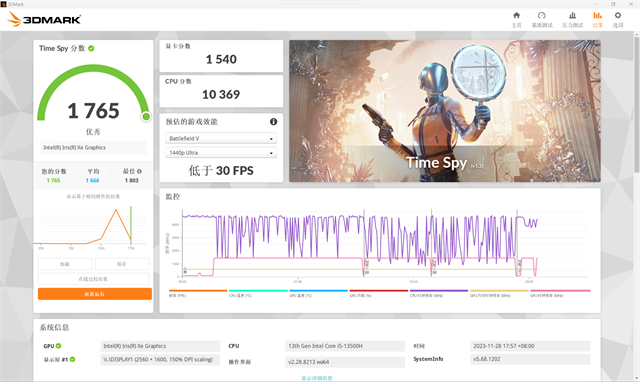Open the Options gear icon
The image size is (640, 382).
point(618,16)
